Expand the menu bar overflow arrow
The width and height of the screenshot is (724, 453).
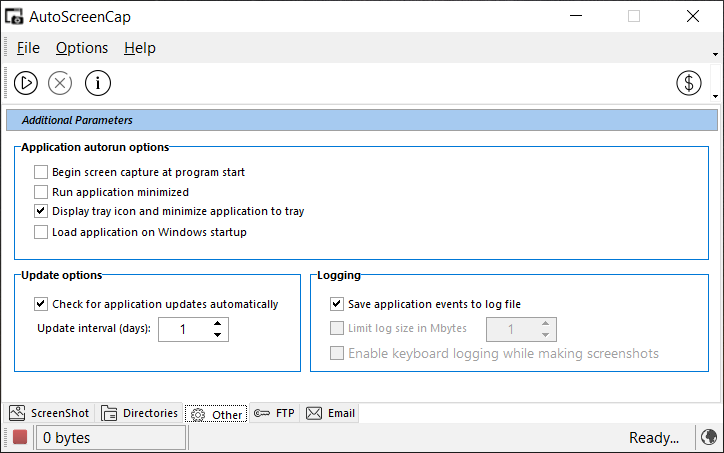[x=715, y=54]
